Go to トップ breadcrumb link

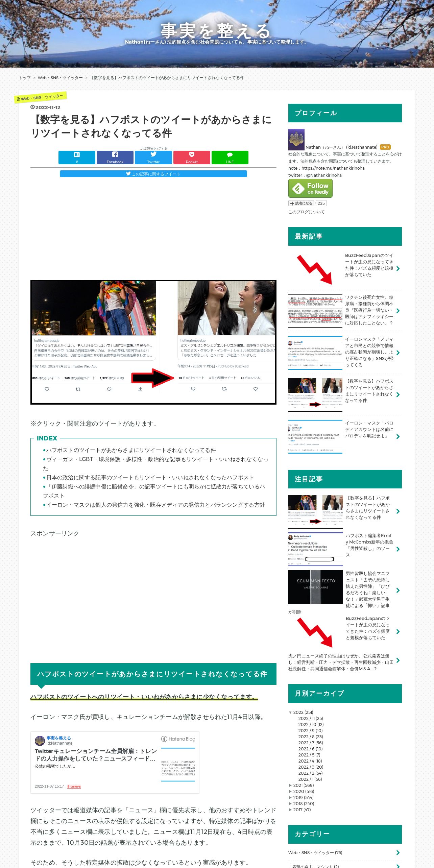pos(25,78)
